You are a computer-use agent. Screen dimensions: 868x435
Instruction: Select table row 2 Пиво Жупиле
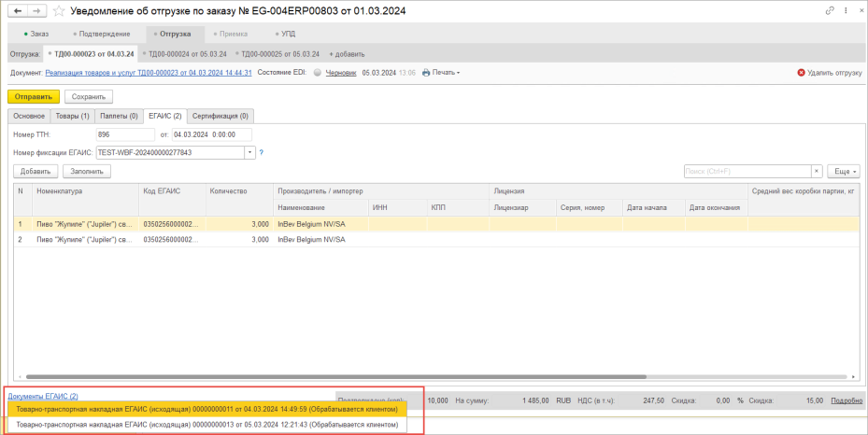click(436, 239)
